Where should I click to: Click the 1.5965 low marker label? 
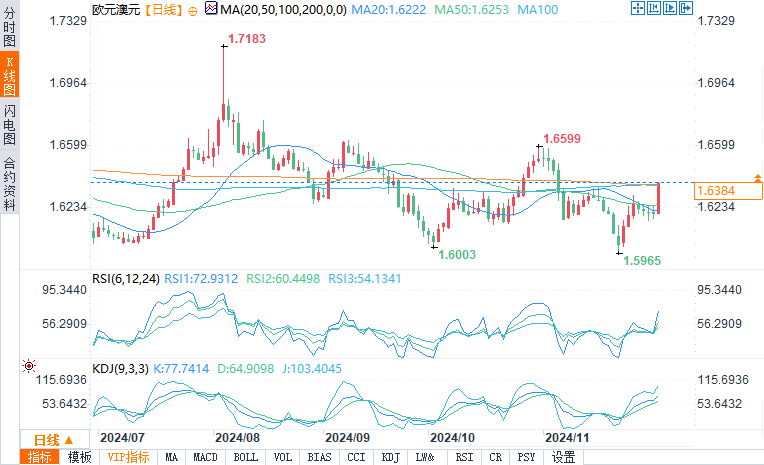pos(642,261)
